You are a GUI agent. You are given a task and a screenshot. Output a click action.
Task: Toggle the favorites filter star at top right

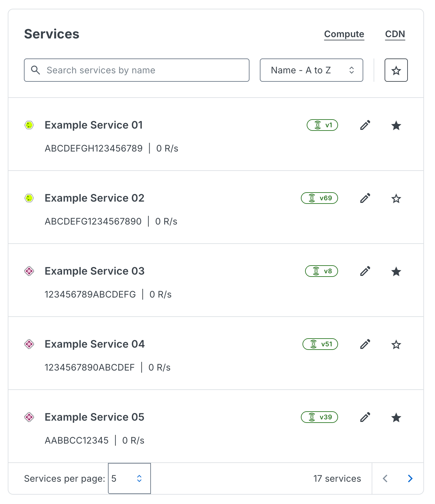click(396, 70)
